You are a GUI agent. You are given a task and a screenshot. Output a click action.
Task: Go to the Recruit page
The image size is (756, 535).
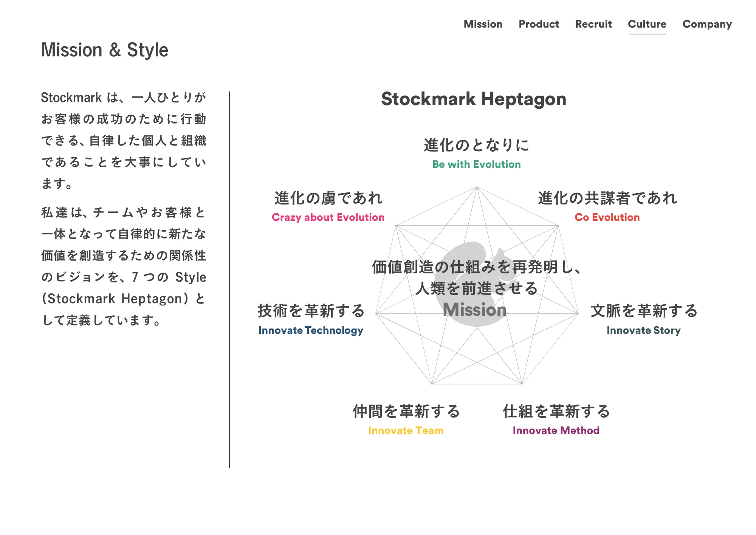click(593, 24)
